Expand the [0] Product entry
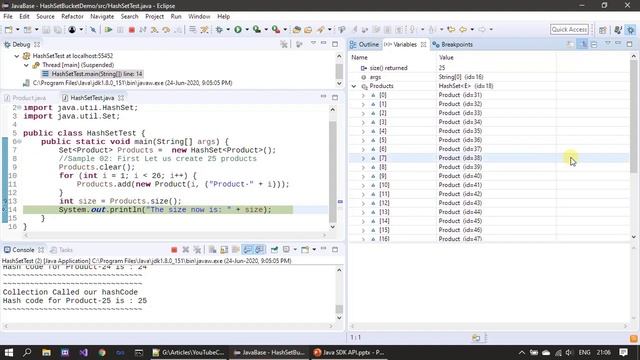This screenshot has height=360, width=640. pyautogui.click(x=363, y=95)
